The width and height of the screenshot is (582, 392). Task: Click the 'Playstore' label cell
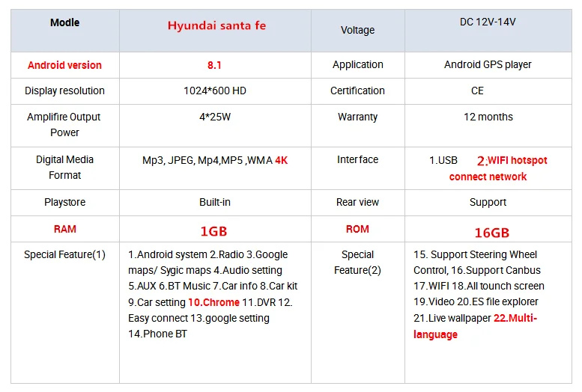(x=65, y=203)
